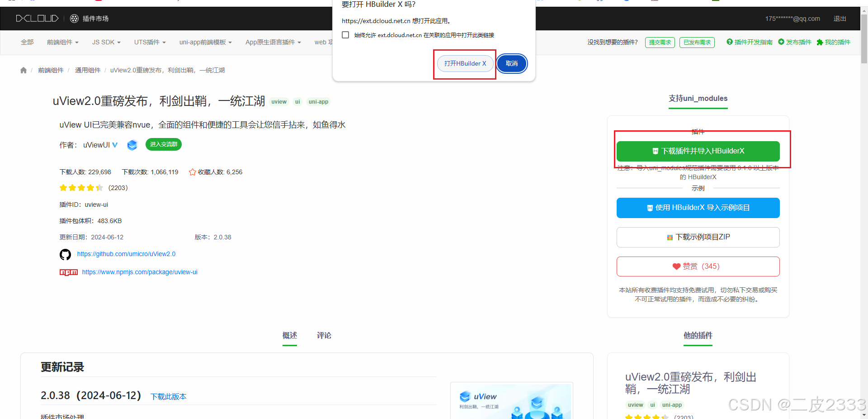Click the 退出 logout link
This screenshot has width=868, height=419.
tap(840, 19)
